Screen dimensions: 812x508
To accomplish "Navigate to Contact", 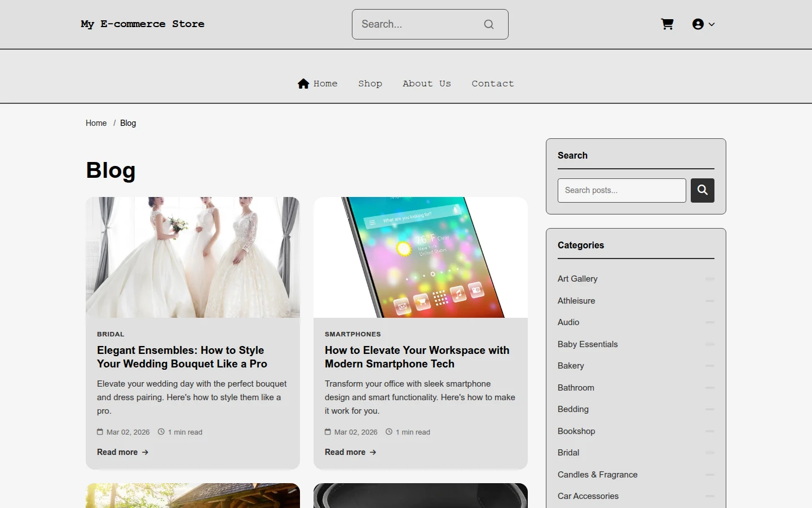I will pos(493,84).
